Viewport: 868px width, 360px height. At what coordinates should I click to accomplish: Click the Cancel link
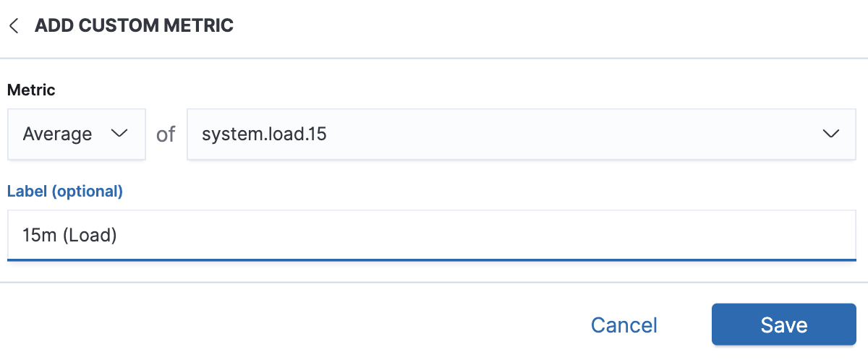[624, 325]
